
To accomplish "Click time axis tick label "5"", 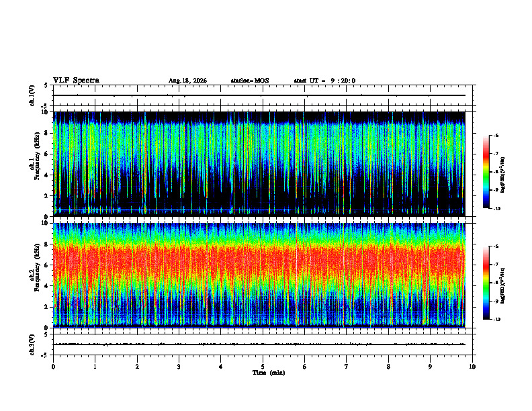I will [263, 367].
